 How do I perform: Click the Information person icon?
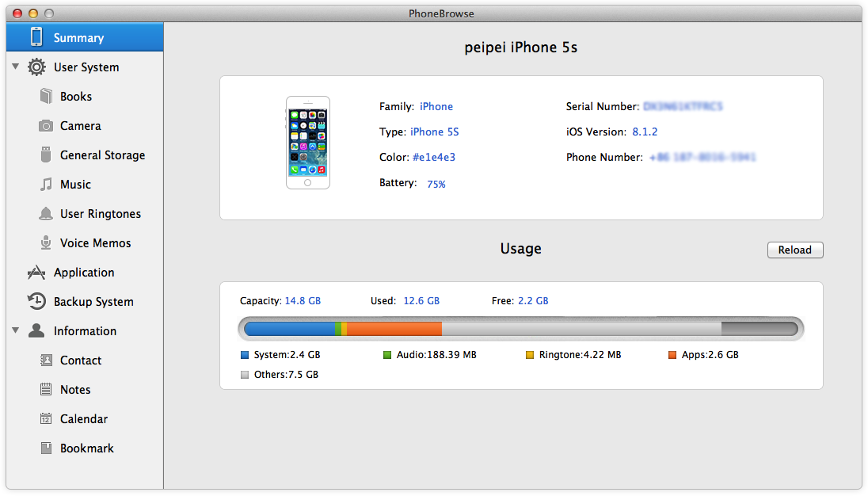click(36, 330)
